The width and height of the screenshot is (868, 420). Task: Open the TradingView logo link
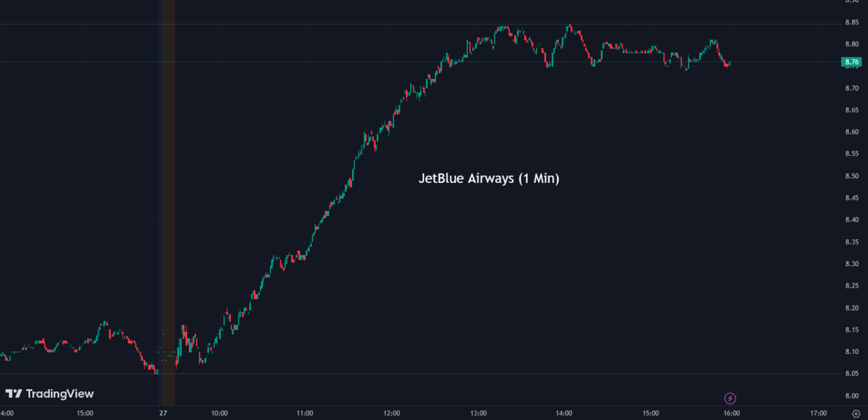tap(50, 394)
